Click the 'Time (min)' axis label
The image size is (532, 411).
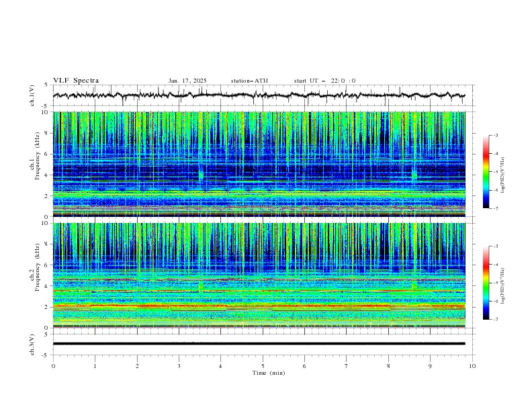click(x=269, y=373)
